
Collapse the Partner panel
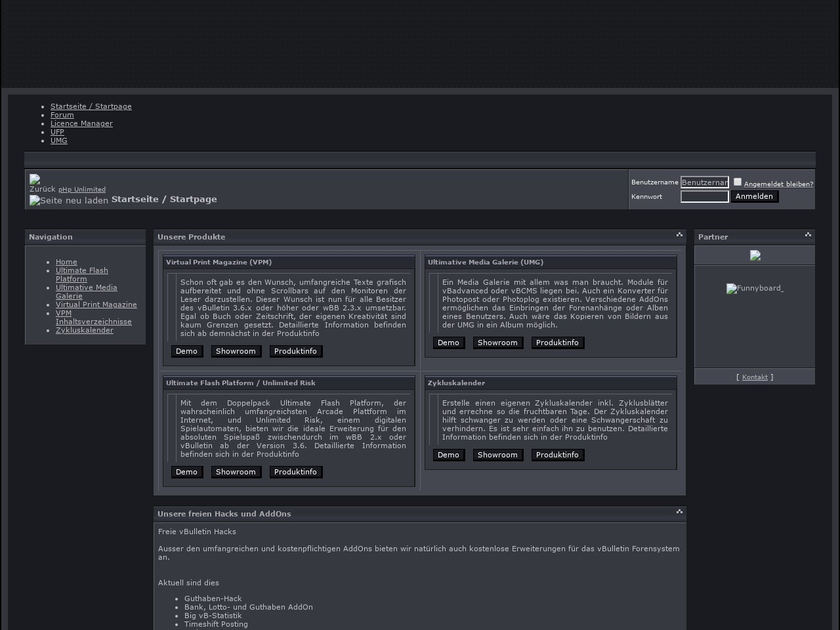click(x=808, y=235)
